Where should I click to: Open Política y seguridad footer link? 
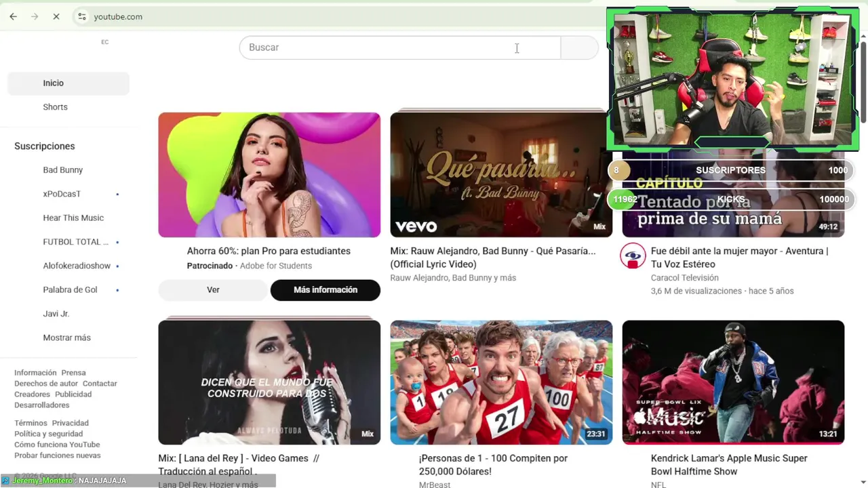coord(48,434)
